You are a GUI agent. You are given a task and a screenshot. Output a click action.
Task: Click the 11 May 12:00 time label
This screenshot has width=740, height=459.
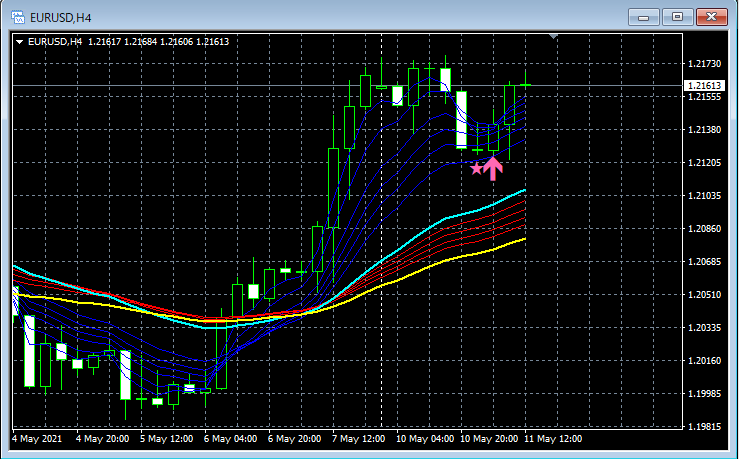tap(553, 439)
